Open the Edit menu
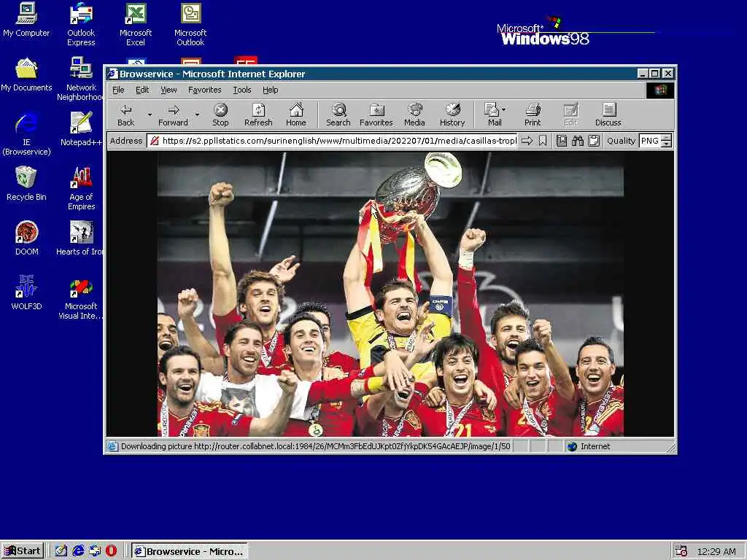 click(x=142, y=90)
